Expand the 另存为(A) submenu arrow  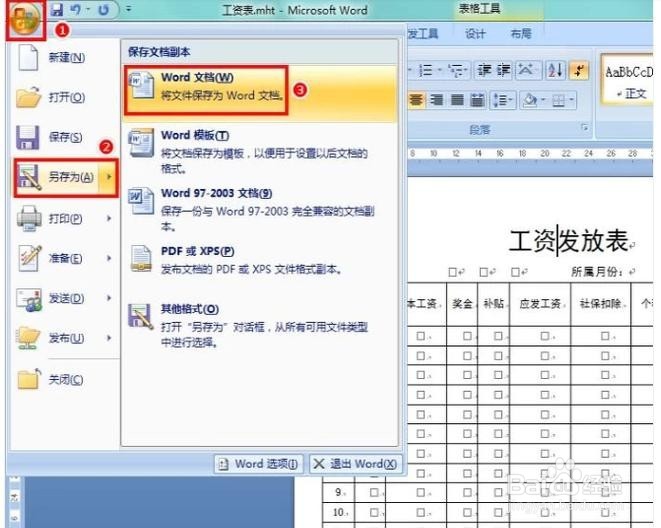coord(109,177)
